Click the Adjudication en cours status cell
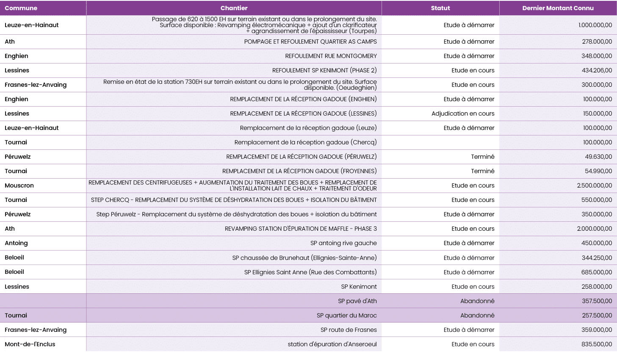Screen dimensions: 617x364 [x=463, y=113]
